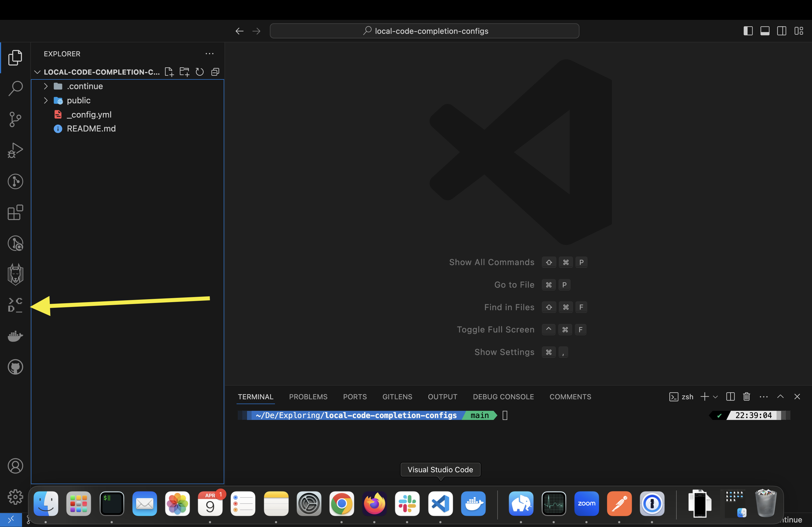Click the New File icon in Explorer
Screen dimensions: 812x527
169,72
